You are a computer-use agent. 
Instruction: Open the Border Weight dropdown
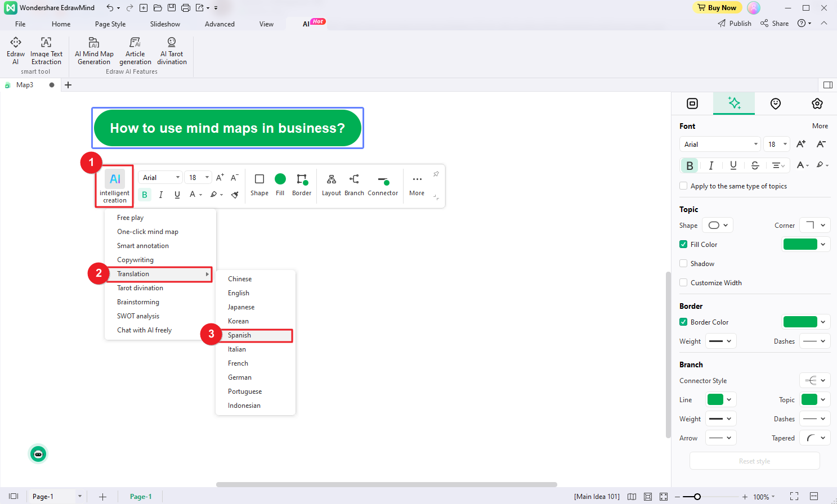(720, 341)
